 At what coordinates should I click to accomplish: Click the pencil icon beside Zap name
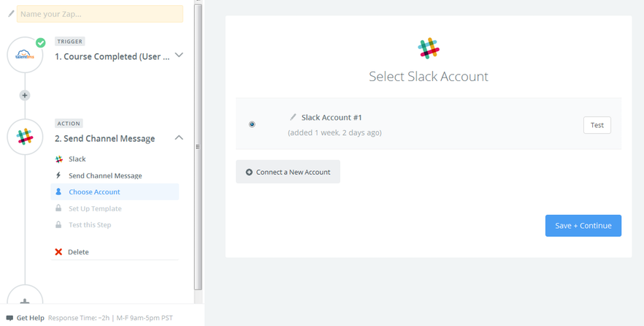click(11, 14)
